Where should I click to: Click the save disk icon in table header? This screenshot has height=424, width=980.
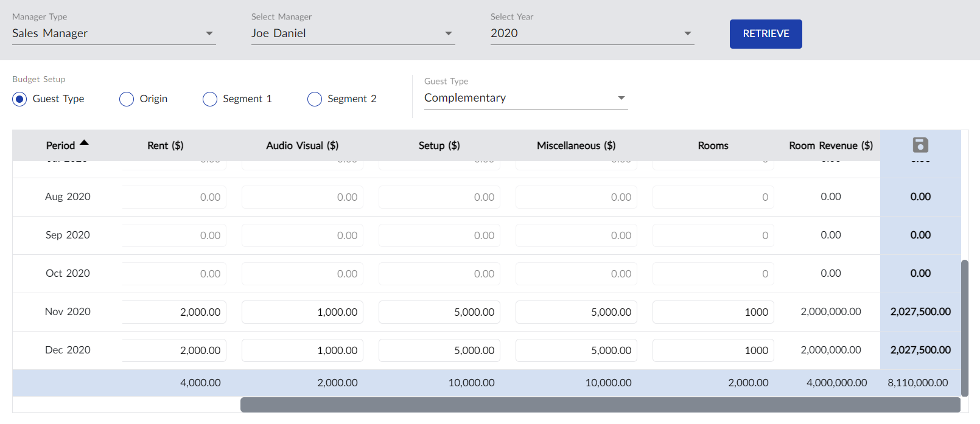tap(920, 145)
